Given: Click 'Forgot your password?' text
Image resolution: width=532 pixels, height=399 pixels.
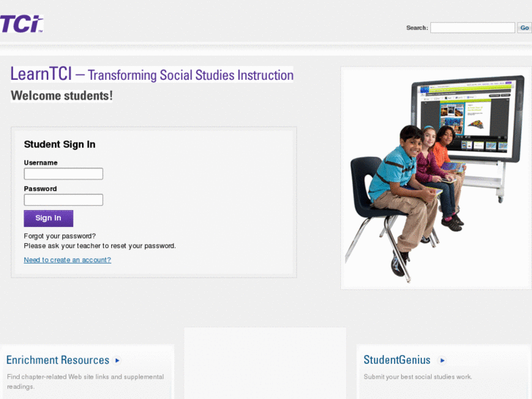Looking at the screenshot, I should (60, 236).
